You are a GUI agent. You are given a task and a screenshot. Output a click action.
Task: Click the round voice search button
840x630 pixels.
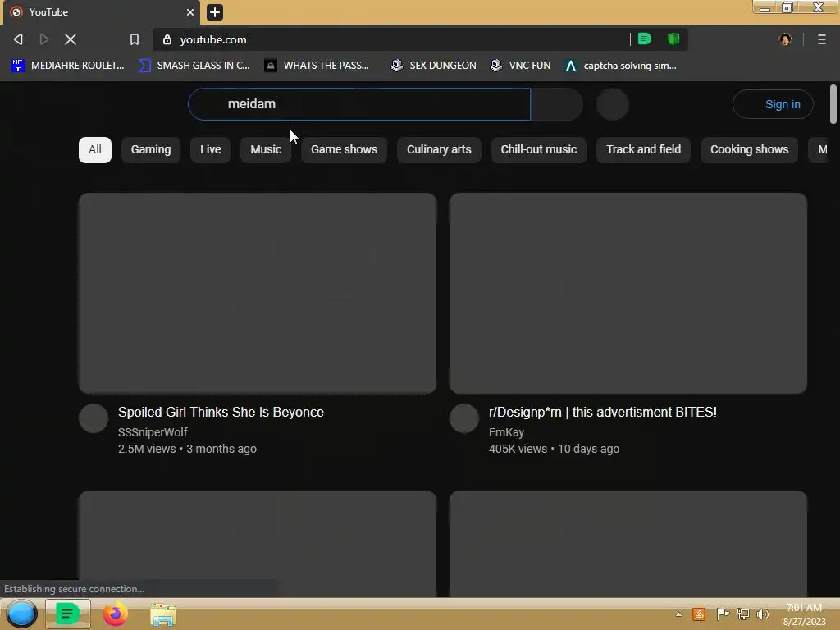coord(612,104)
